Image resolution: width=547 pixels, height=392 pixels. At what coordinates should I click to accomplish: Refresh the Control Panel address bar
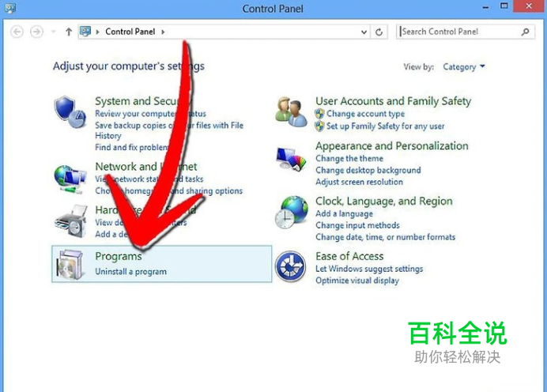click(x=379, y=32)
